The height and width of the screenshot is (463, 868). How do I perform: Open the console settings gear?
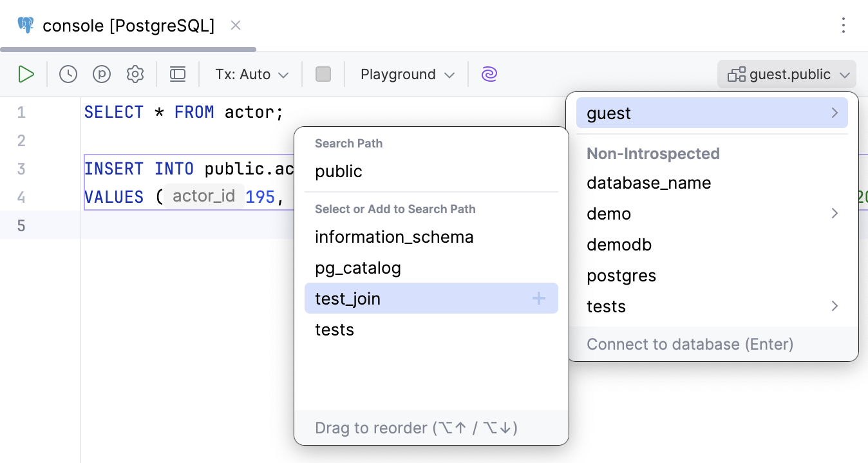(135, 73)
